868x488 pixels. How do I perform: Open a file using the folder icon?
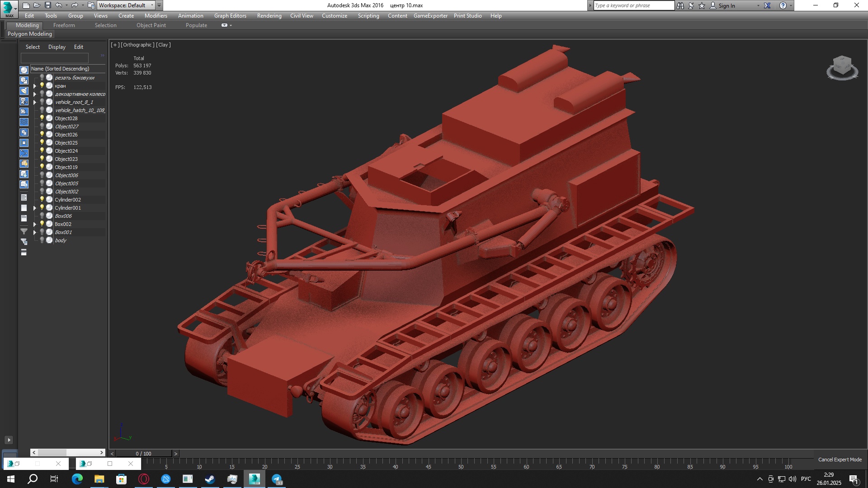click(37, 5)
